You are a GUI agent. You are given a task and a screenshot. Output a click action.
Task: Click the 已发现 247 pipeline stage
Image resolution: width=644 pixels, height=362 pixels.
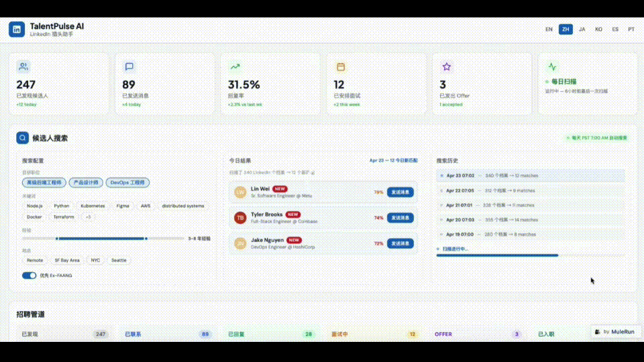[x=64, y=334]
